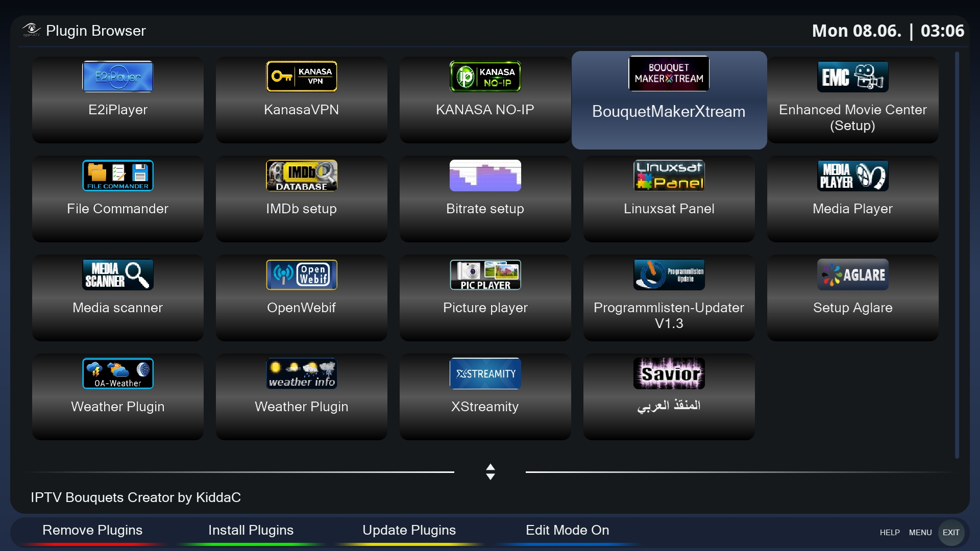Launch the Media Player film icon
Viewport: 980px width, 551px height.
[x=853, y=176]
